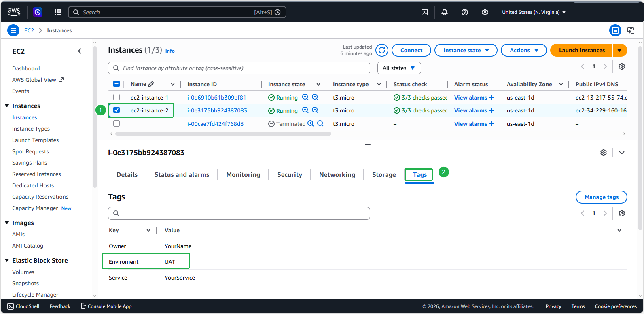The height and width of the screenshot is (314, 644).
Task: Open the notifications bell
Action: pos(445,12)
